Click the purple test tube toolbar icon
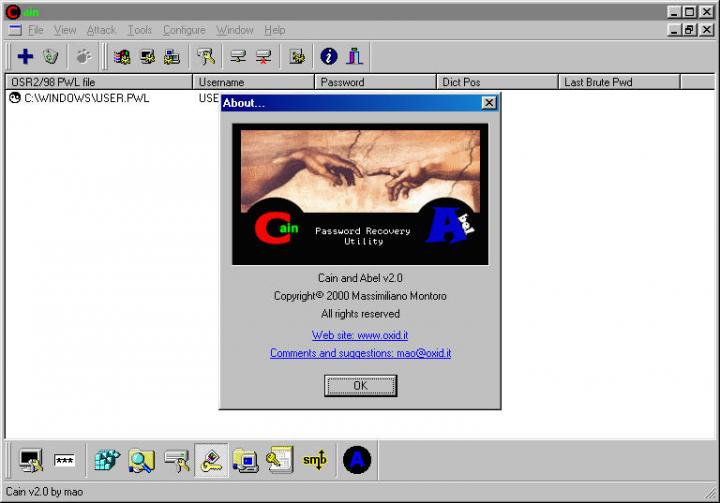This screenshot has height=503, width=720. click(x=354, y=57)
